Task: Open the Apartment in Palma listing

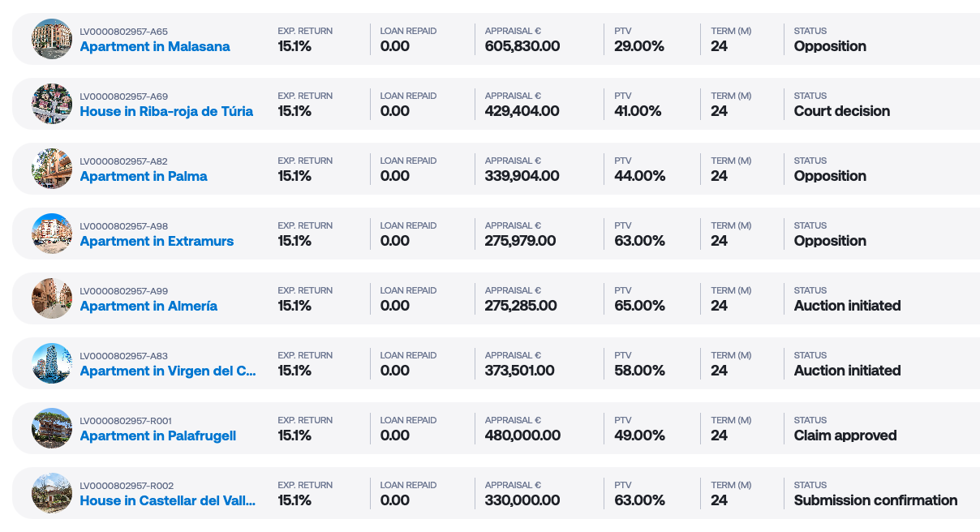Action: 144,177
